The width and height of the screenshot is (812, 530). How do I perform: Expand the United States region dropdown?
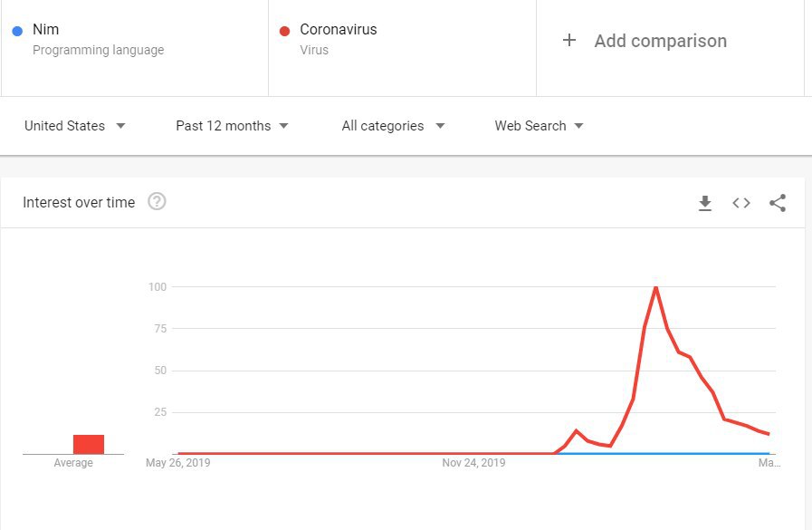pyautogui.click(x=74, y=126)
